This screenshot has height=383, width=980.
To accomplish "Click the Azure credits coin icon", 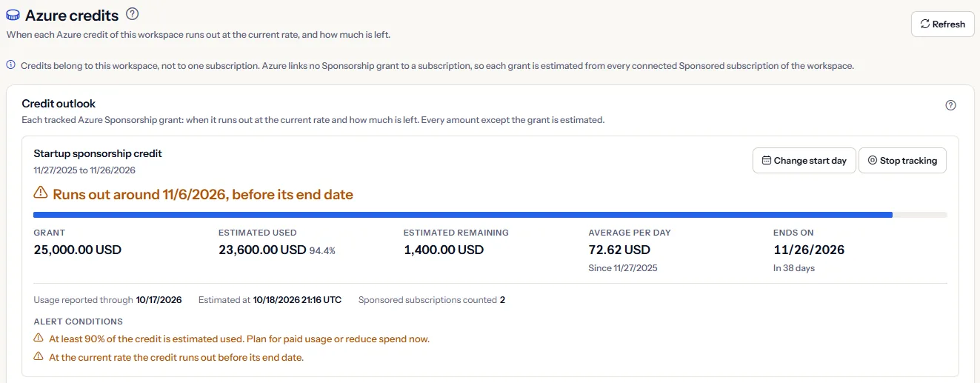I will point(13,15).
